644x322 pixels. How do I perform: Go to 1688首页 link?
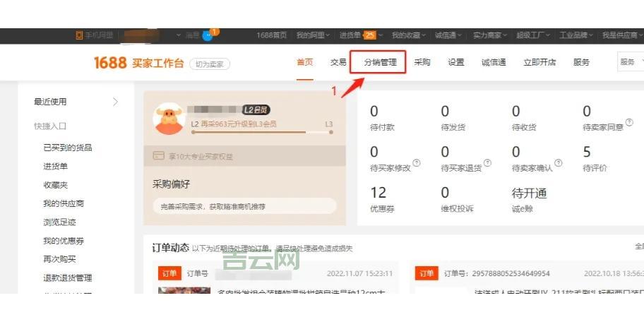pos(271,36)
